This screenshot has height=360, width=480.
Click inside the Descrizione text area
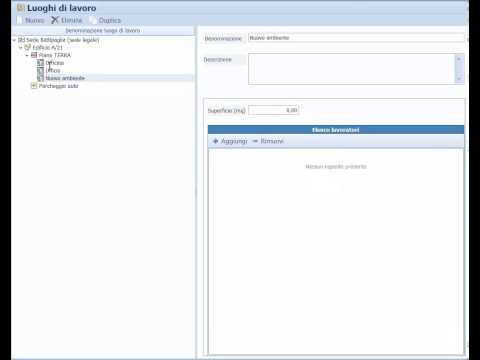(352, 69)
